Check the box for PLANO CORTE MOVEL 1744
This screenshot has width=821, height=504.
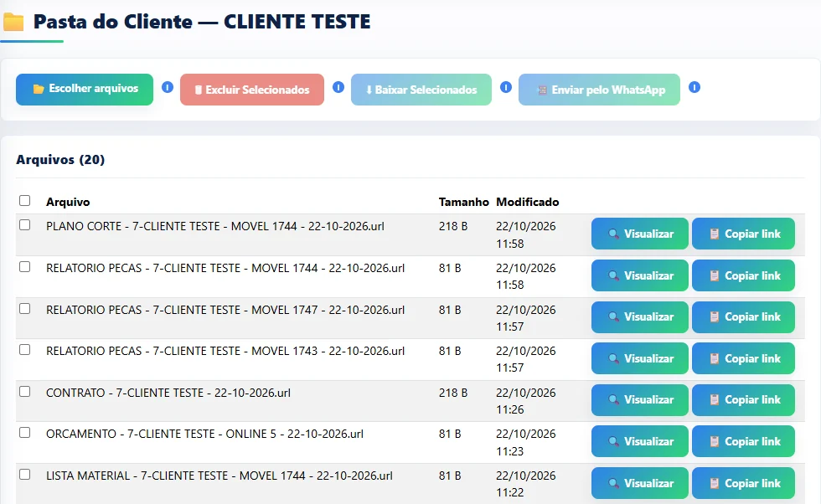[x=24, y=225]
